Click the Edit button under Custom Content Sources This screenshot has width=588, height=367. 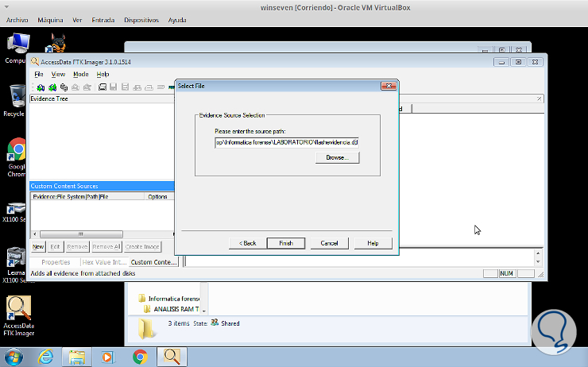[x=55, y=247]
